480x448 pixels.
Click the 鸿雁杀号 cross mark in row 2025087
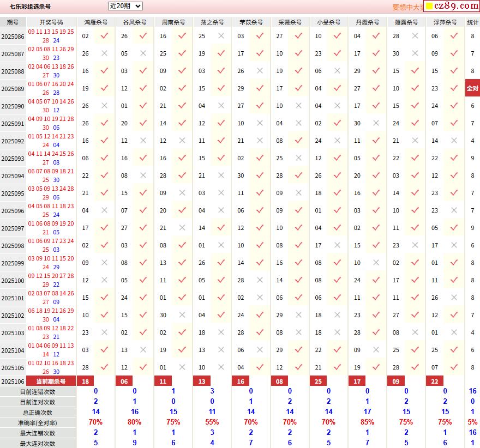[x=104, y=53]
